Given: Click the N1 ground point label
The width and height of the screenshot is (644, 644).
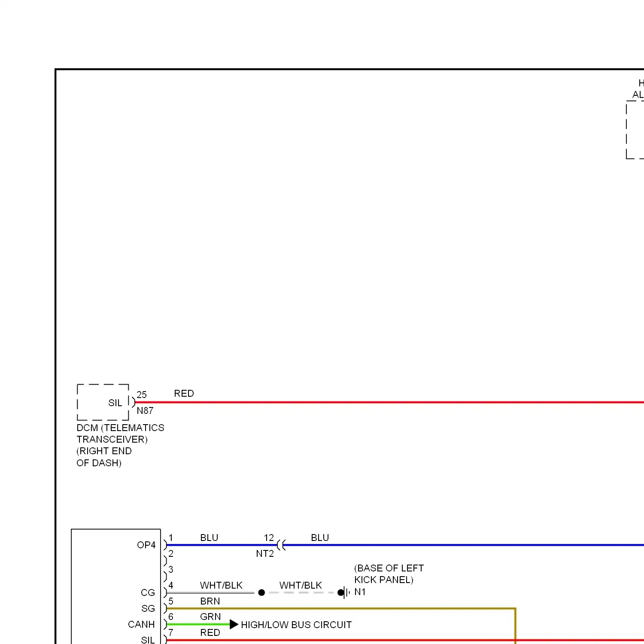Looking at the screenshot, I should click(360, 592).
